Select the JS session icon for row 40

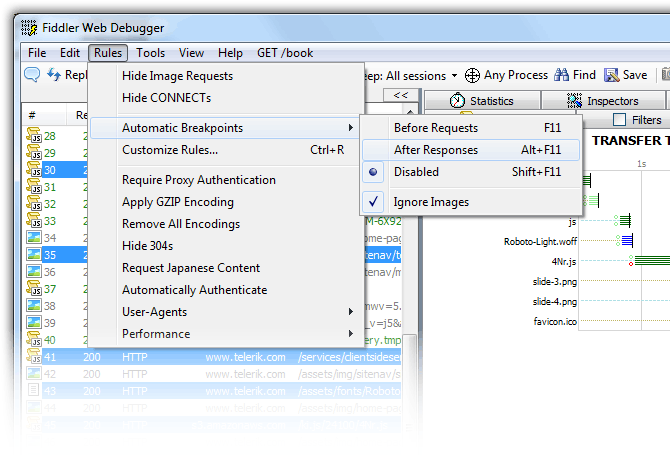point(34,339)
